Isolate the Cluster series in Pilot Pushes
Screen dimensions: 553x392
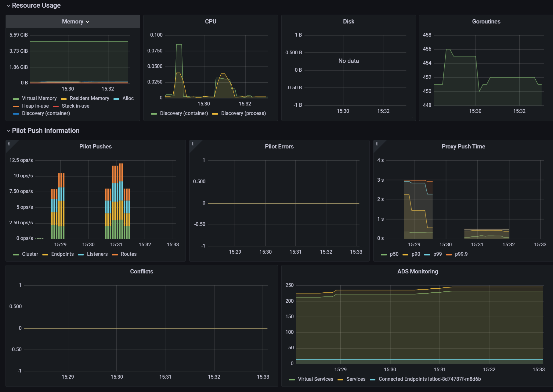pos(30,254)
